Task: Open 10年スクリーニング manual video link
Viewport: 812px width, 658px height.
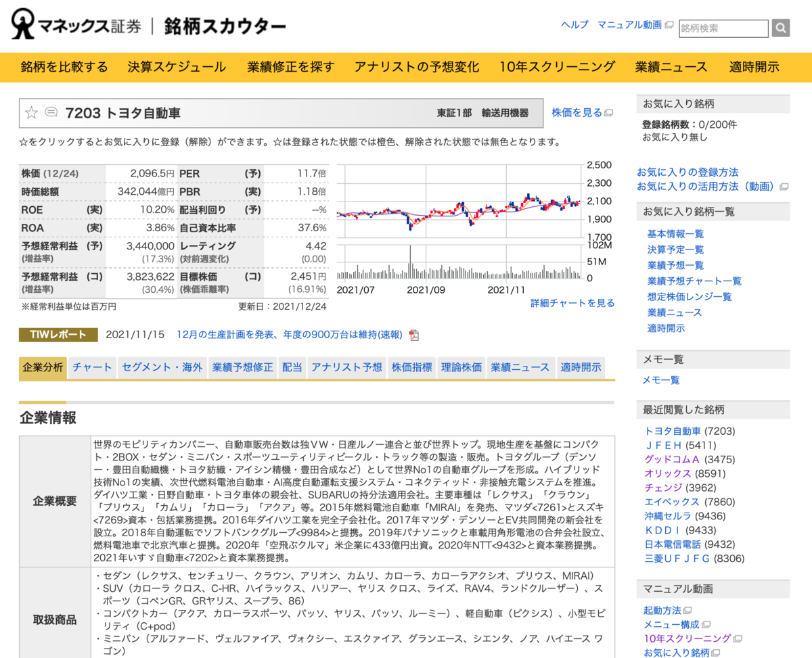Action: pyautogui.click(x=687, y=639)
